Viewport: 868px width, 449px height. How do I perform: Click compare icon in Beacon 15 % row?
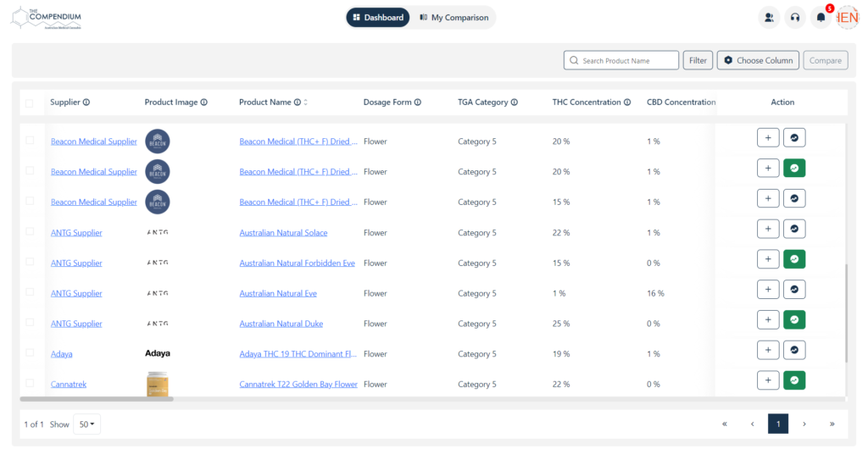794,198
